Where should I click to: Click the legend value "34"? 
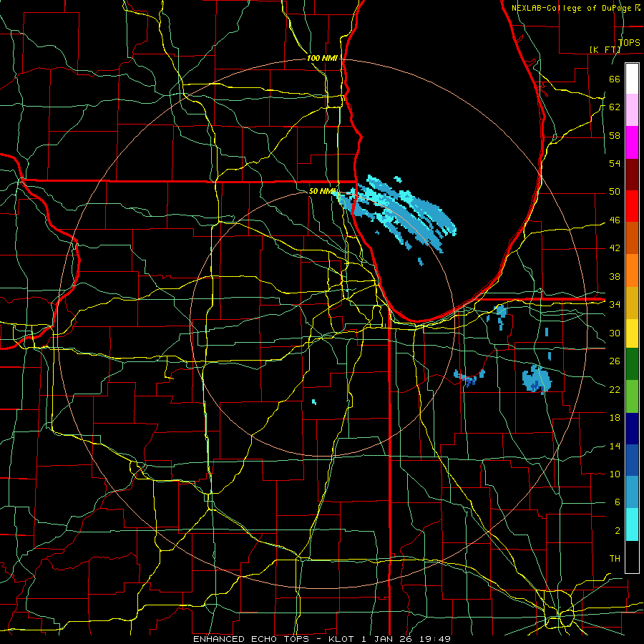615,304
